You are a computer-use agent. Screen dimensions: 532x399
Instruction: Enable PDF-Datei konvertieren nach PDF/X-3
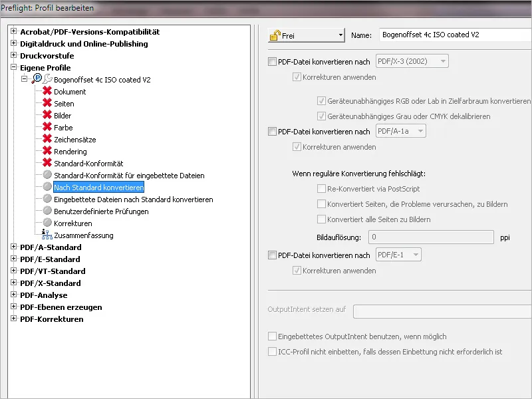[x=271, y=61]
